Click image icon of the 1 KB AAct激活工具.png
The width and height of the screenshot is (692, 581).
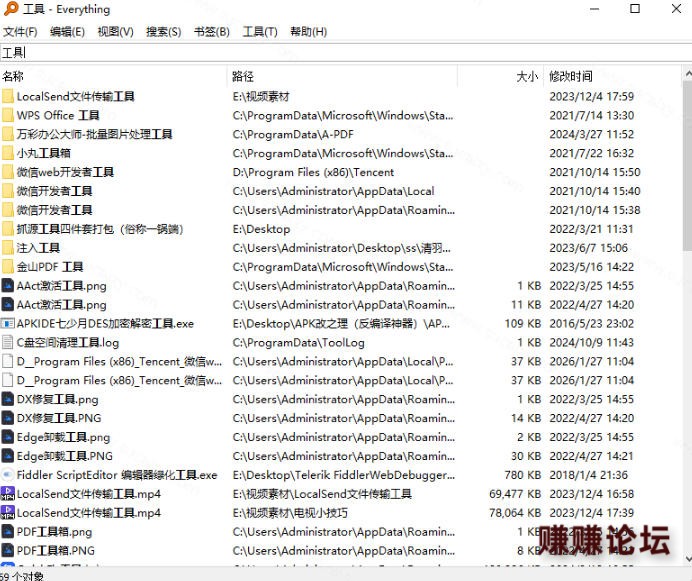pyautogui.click(x=8, y=286)
